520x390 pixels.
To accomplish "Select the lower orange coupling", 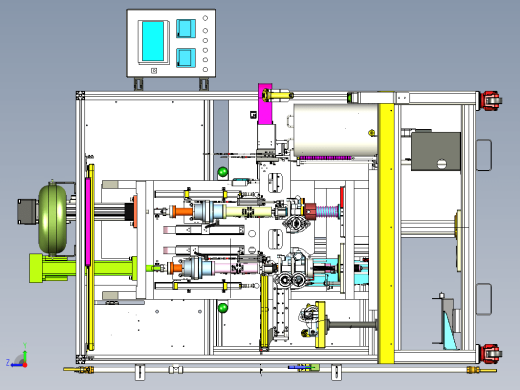I will tap(176, 268).
